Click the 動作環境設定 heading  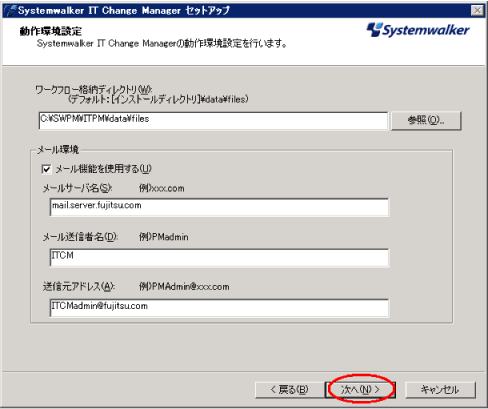pyautogui.click(x=51, y=31)
